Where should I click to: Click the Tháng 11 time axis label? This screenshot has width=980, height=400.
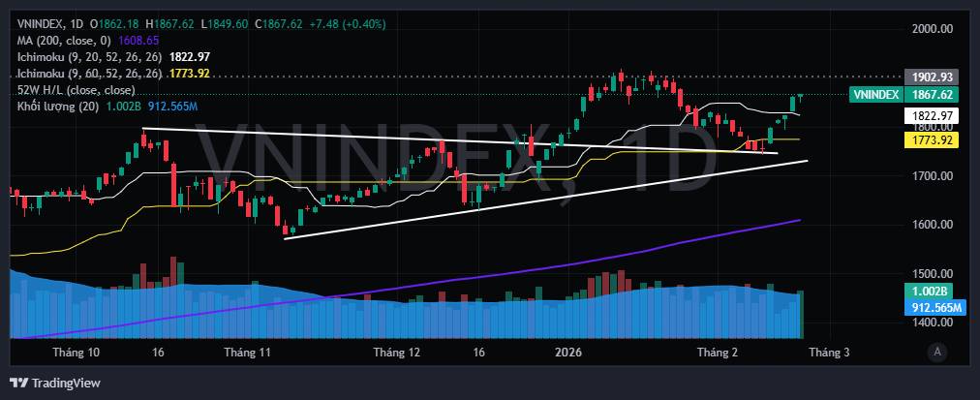coord(248,353)
